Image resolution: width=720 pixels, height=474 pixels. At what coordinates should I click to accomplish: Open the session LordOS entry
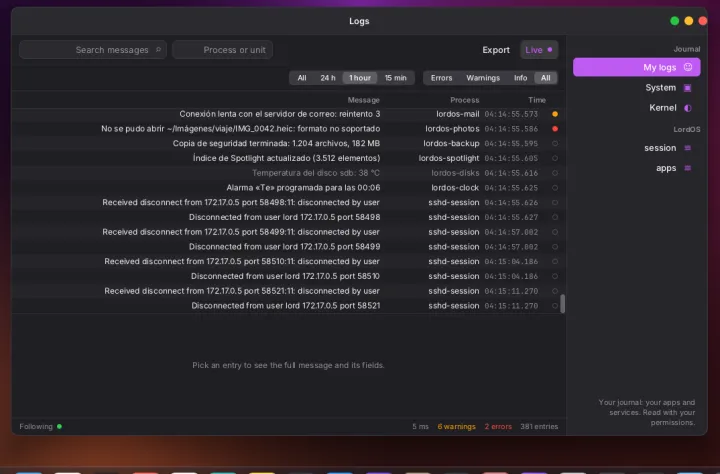(636, 148)
